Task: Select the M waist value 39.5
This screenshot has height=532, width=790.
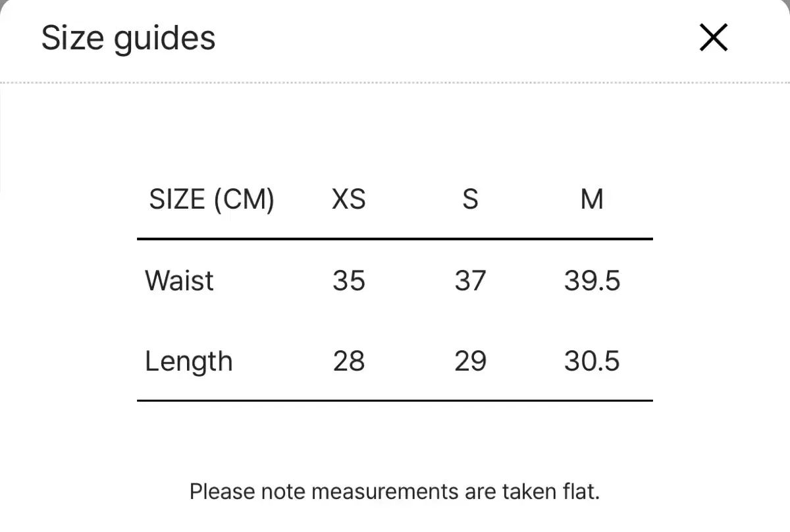Action: [592, 280]
